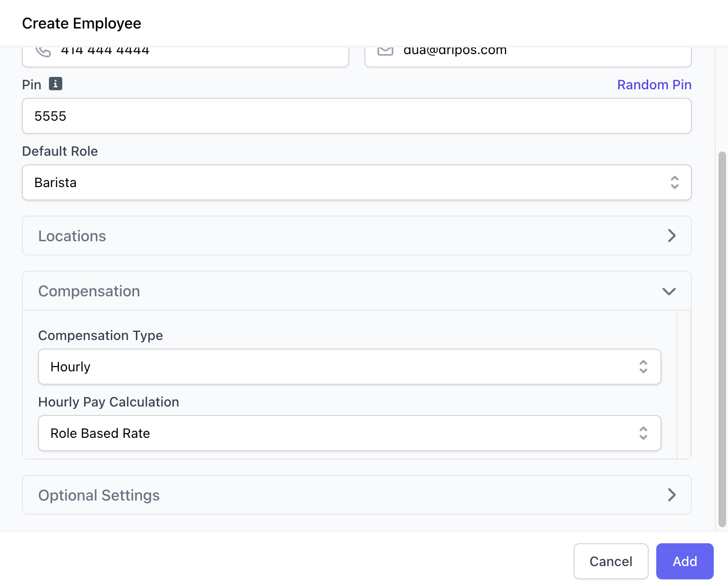Image resolution: width=728 pixels, height=586 pixels.
Task: Click the Hourly Pay Calculation label
Action: coord(108,402)
